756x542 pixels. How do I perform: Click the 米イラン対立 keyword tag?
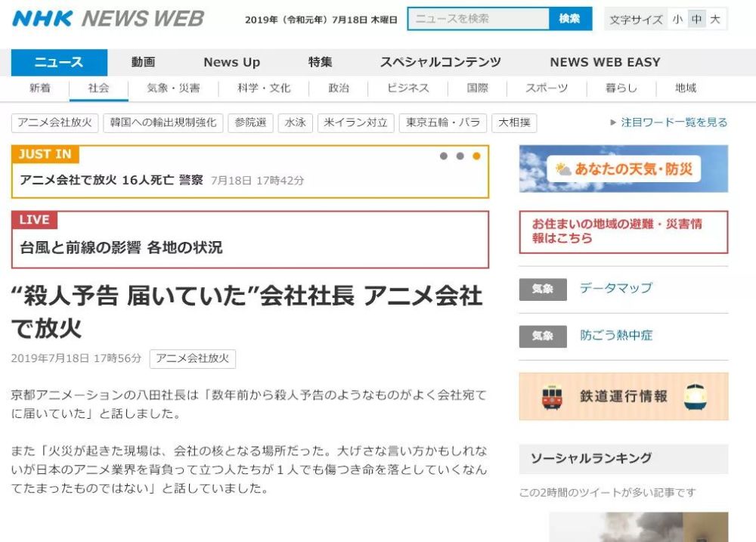tap(356, 123)
